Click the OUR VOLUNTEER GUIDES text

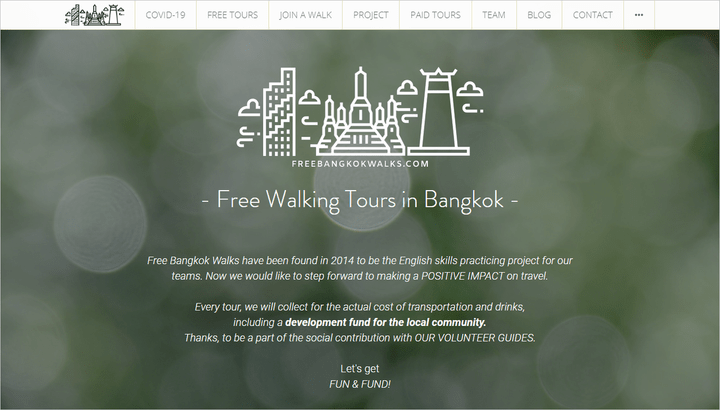coord(475,338)
